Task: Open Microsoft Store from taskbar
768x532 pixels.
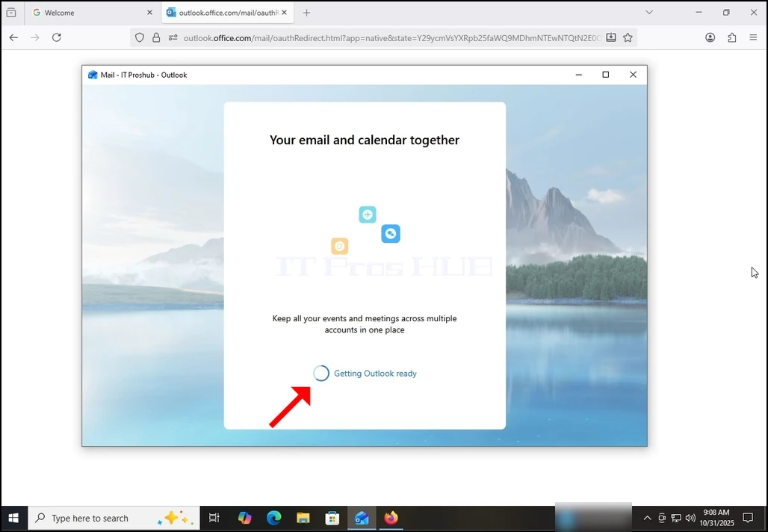Action: click(332, 518)
